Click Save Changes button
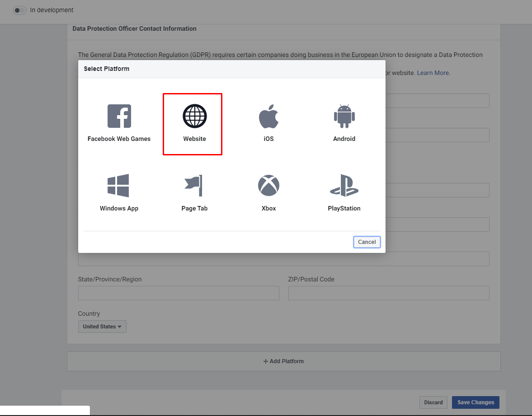The height and width of the screenshot is (416, 532). pos(476,402)
